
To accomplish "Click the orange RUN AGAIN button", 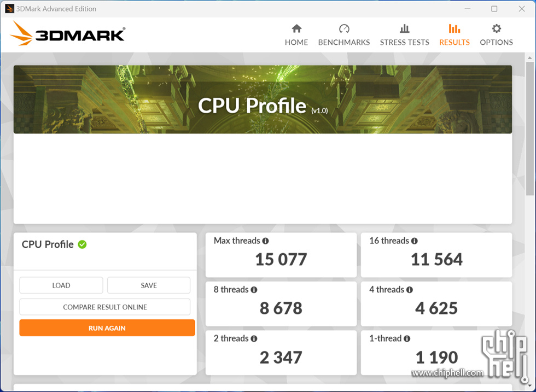I will point(107,327).
